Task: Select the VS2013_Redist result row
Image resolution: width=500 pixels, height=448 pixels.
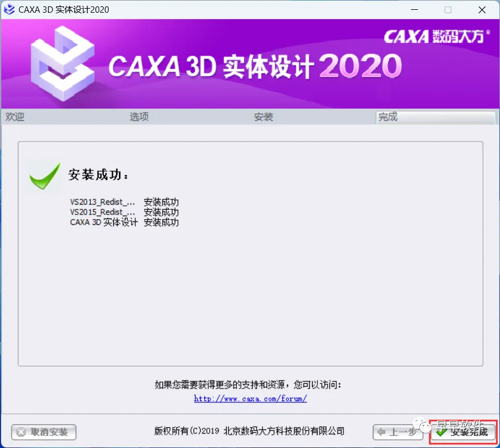Action: [x=124, y=202]
